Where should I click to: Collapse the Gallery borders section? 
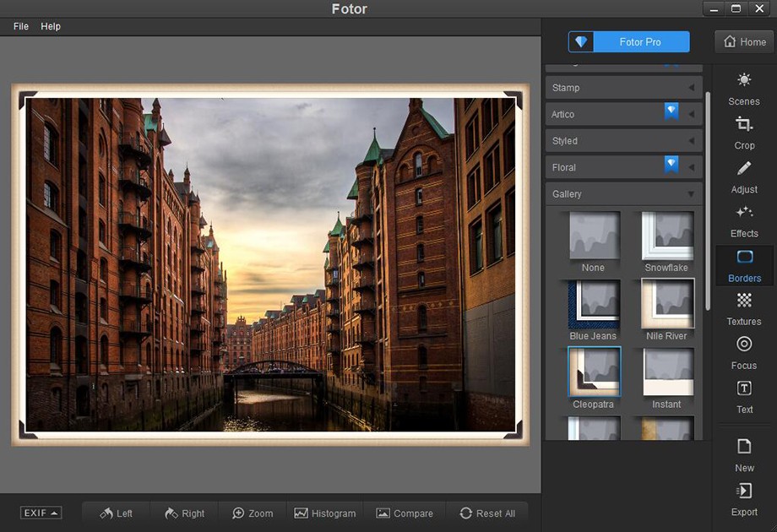(623, 193)
